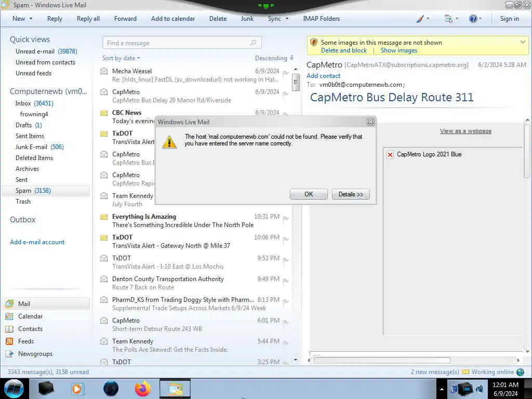Flag the Everything Is Amazing message
The width and height of the screenshot is (532, 399).
click(285, 218)
